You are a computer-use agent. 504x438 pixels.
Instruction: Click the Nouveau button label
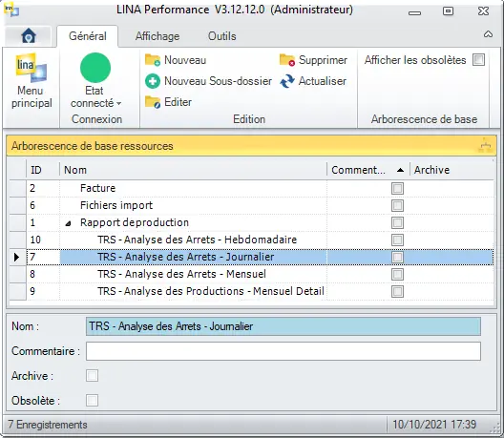[x=185, y=60]
